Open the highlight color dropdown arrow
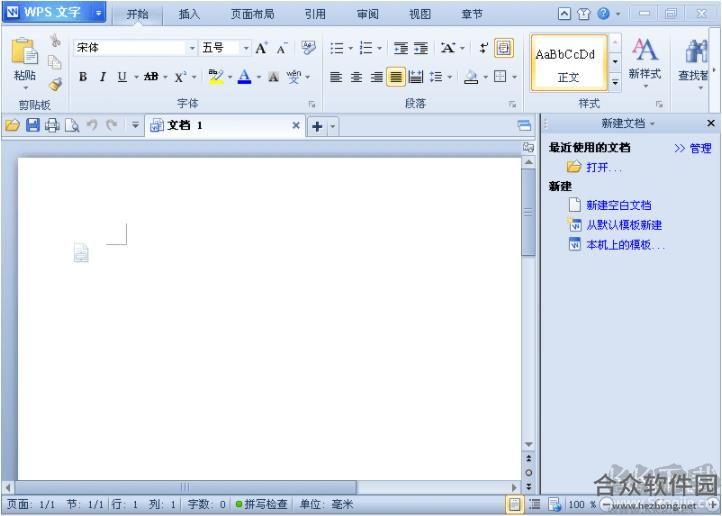 [230, 77]
